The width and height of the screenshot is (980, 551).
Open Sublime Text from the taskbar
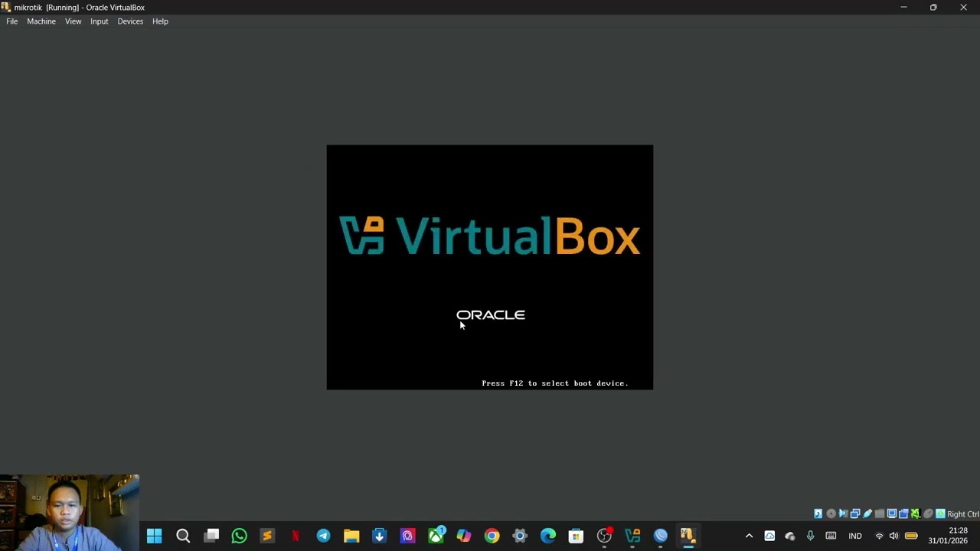[267, 536]
